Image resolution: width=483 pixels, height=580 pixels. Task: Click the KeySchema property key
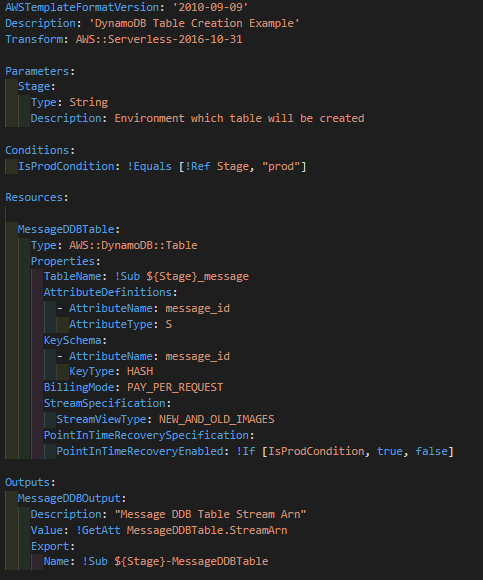[x=72, y=340]
